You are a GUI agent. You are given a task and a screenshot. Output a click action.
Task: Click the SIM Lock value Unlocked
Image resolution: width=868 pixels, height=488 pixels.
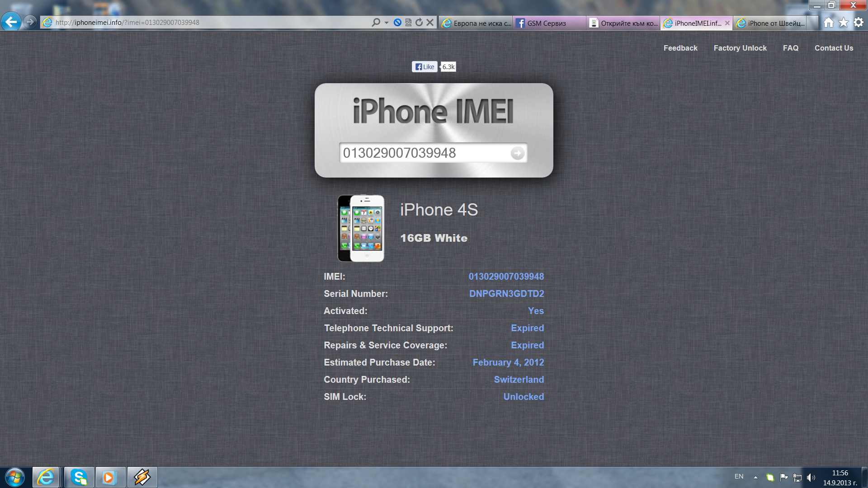coord(524,397)
